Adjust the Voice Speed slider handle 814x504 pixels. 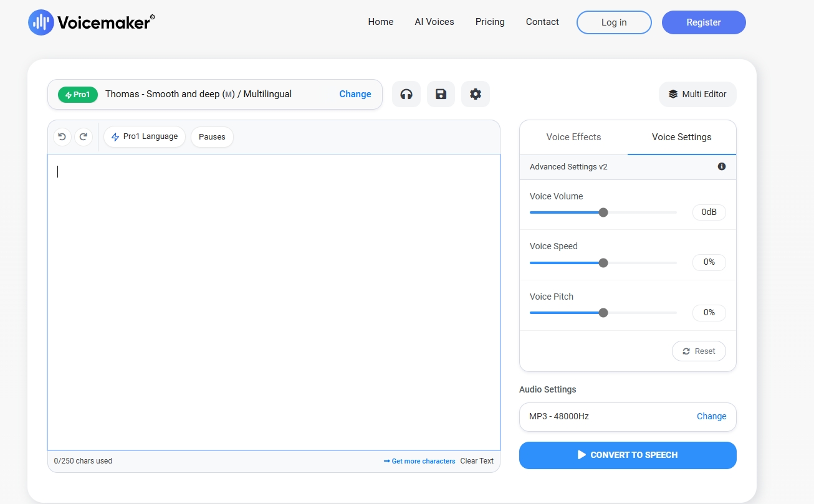click(603, 263)
